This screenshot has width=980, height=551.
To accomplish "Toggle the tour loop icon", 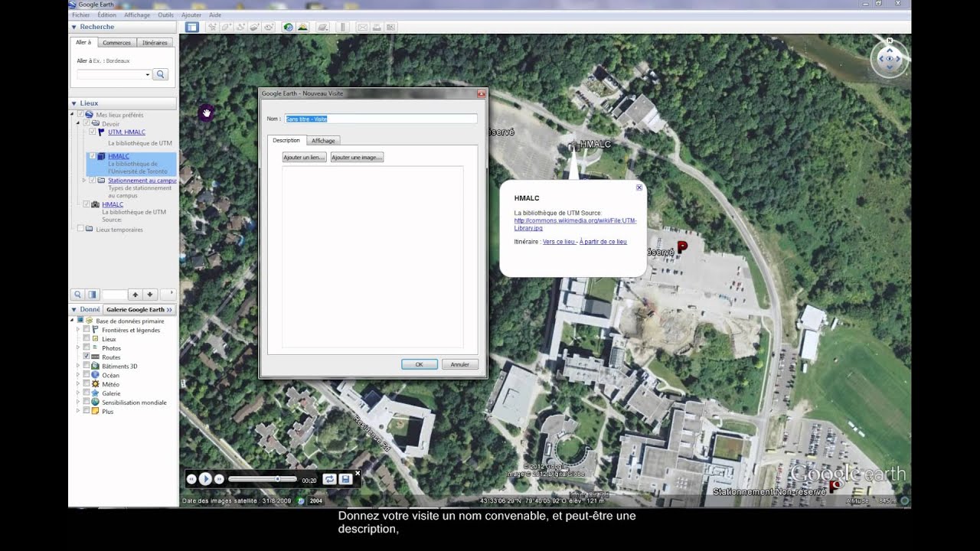I will [x=329, y=479].
